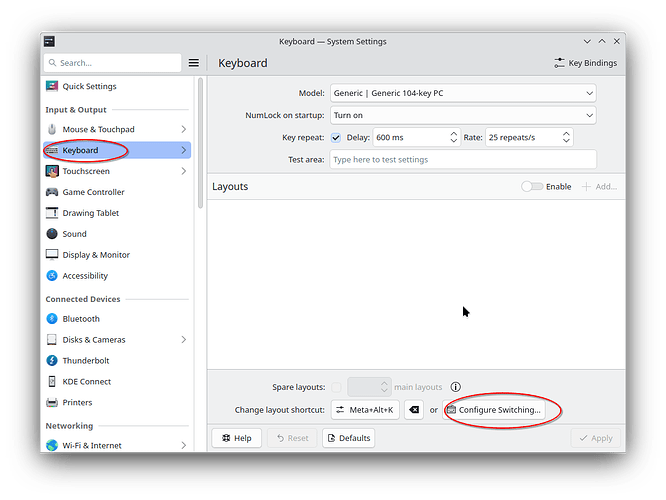Click the Meta+Alt+K shortcut button

(365, 410)
